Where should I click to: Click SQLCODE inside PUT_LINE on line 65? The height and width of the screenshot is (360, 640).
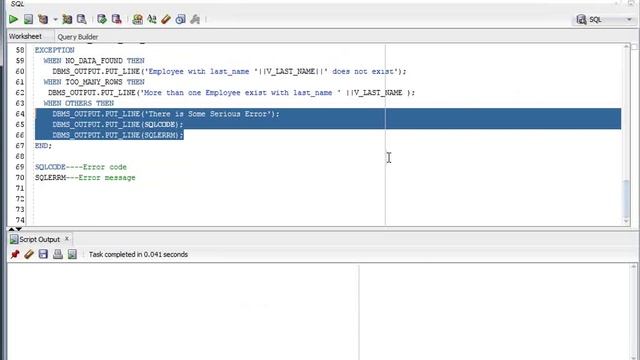click(160, 124)
